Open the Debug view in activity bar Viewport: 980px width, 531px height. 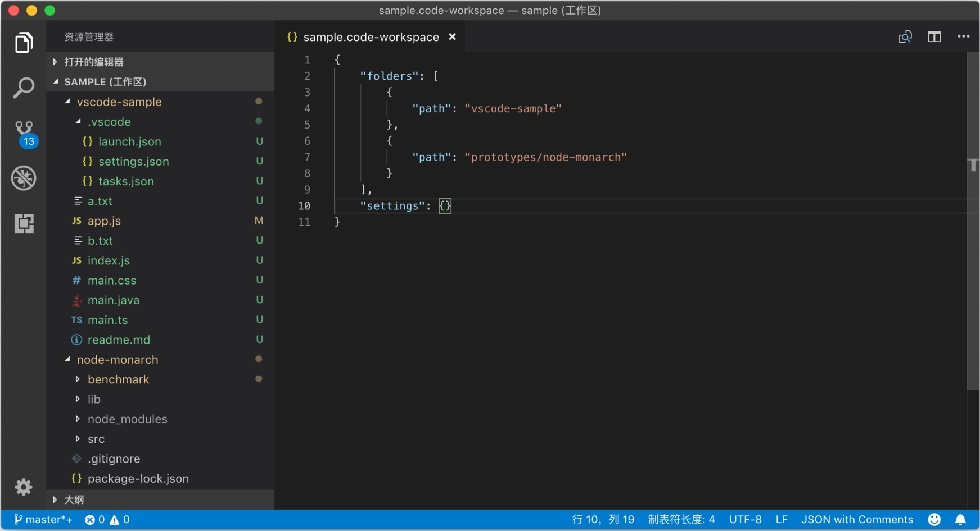(x=24, y=179)
